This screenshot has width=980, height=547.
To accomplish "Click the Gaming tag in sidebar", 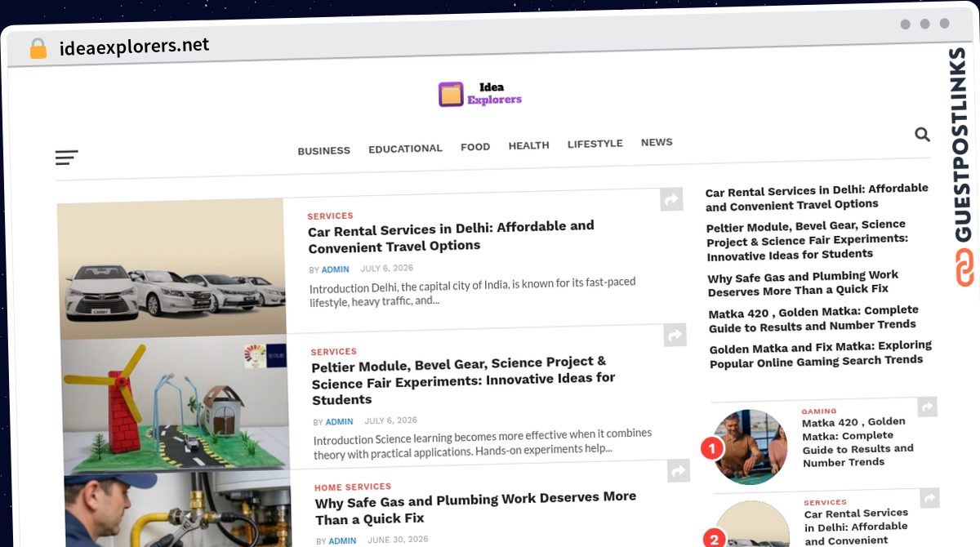I will 818,411.
